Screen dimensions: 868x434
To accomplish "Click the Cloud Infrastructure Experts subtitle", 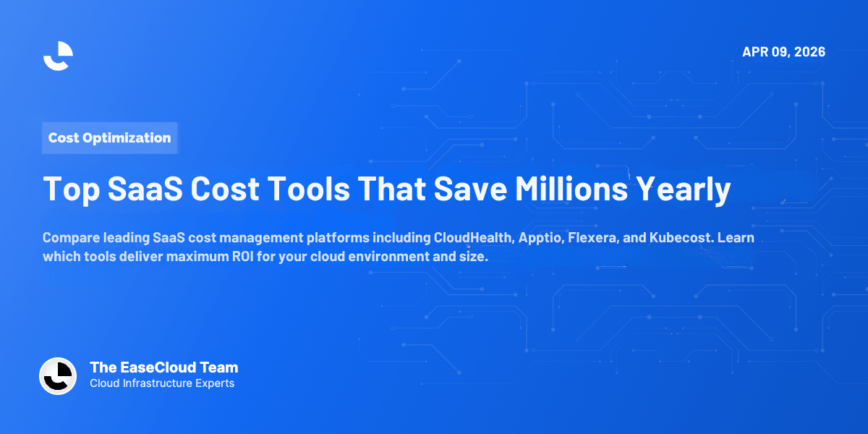I will click(x=161, y=383).
